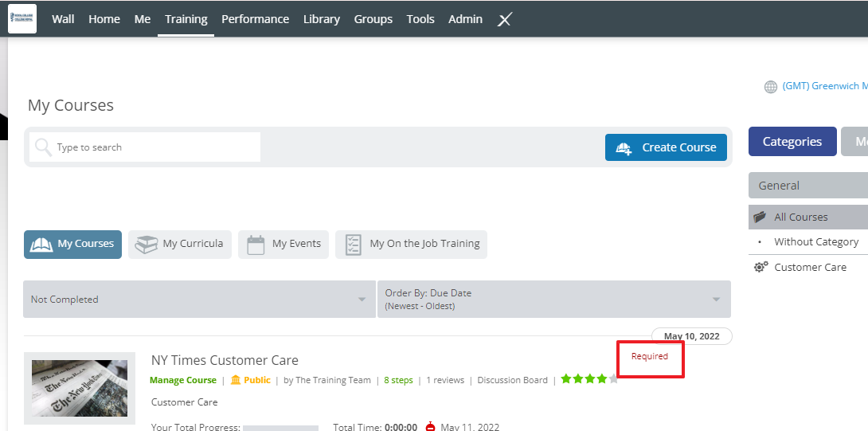Click the checklist icon on My On the Job Training

(354, 245)
